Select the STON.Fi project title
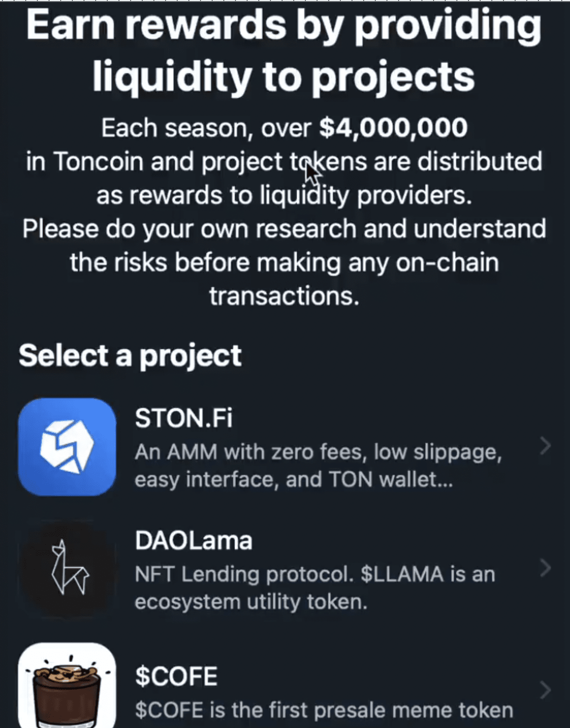 tap(184, 418)
